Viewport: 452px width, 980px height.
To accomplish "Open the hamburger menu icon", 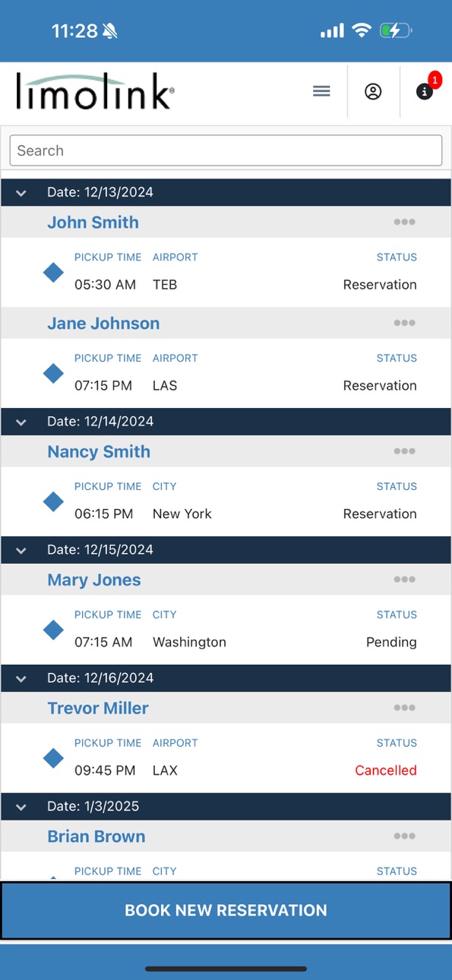I will pyautogui.click(x=321, y=91).
